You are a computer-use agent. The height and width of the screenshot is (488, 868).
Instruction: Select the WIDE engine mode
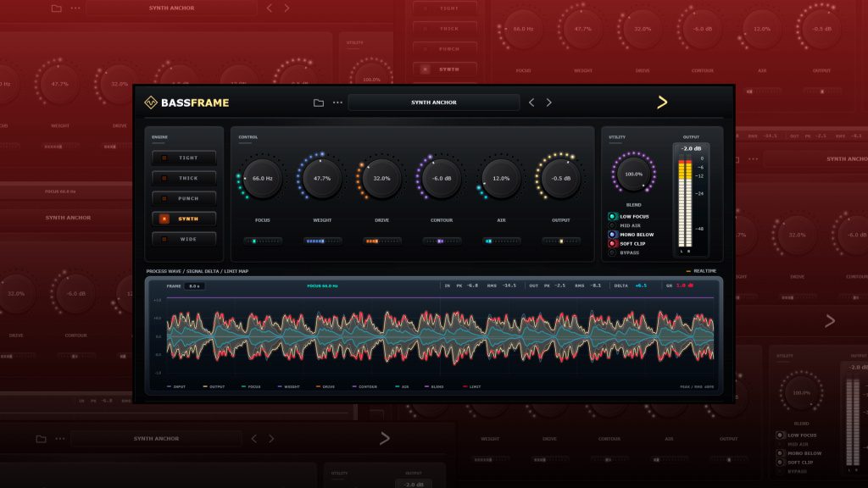pyautogui.click(x=184, y=239)
